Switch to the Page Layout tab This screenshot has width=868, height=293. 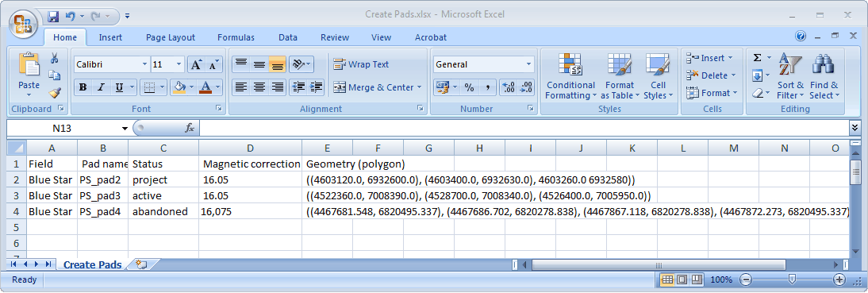[x=171, y=37]
